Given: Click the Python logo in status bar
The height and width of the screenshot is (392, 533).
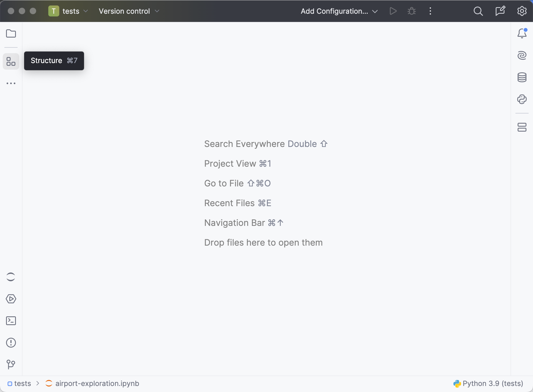Looking at the screenshot, I should pos(457,384).
